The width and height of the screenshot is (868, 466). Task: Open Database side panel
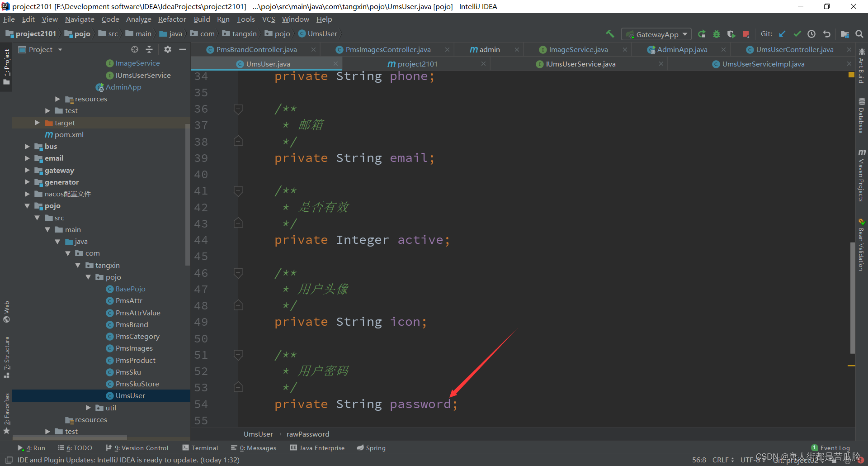[862, 116]
